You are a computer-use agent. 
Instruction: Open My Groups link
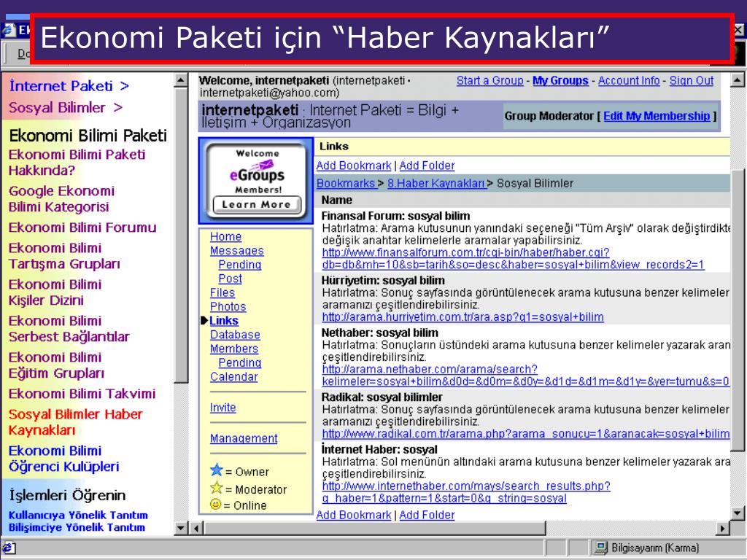click(560, 80)
